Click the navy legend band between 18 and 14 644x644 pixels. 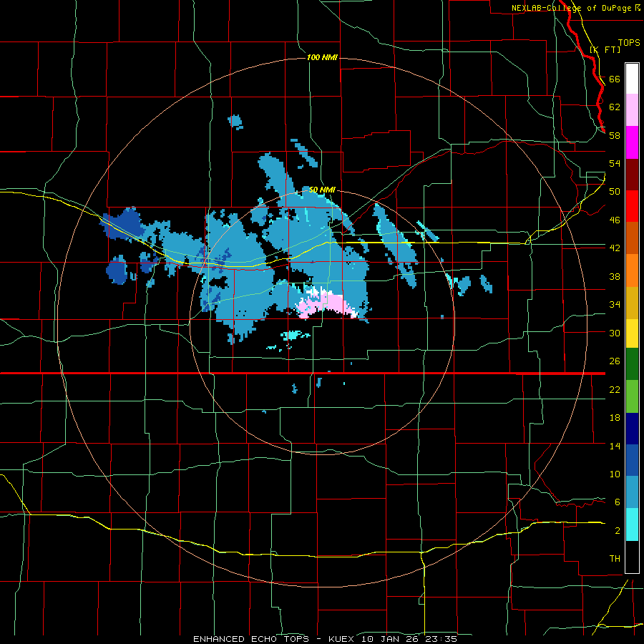coord(632,429)
